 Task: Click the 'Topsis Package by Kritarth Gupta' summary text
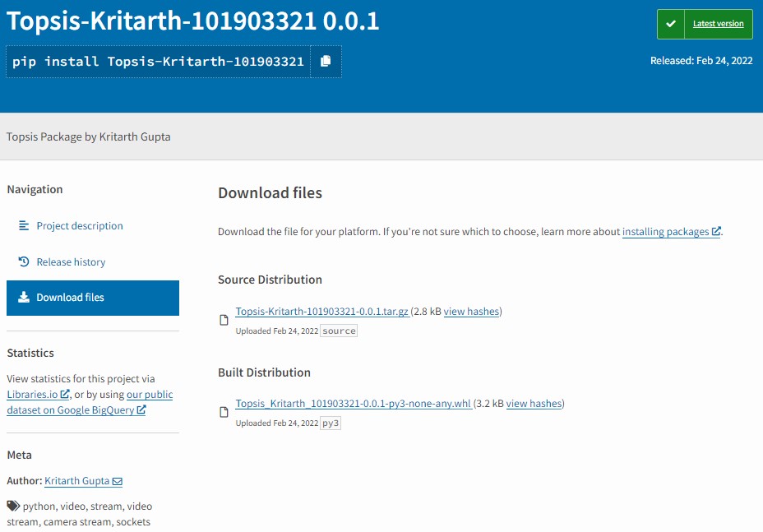[89, 136]
